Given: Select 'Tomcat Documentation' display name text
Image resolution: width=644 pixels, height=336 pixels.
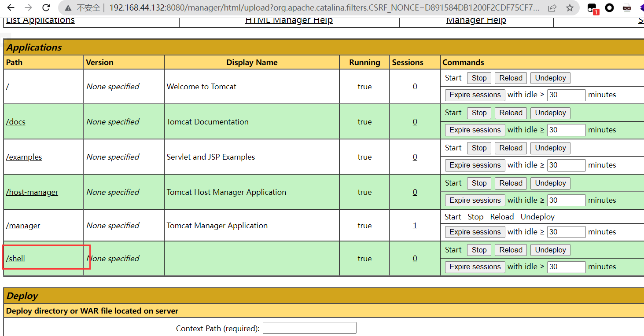Looking at the screenshot, I should point(207,122).
